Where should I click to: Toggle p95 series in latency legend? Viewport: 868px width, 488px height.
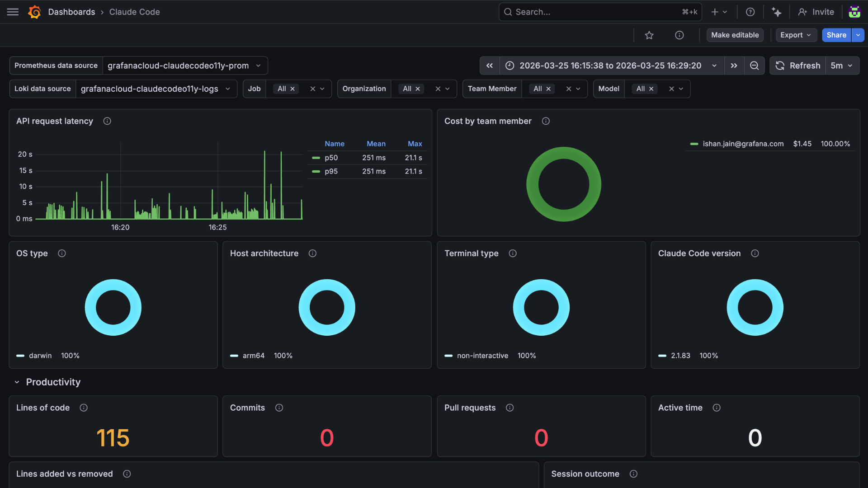click(331, 171)
